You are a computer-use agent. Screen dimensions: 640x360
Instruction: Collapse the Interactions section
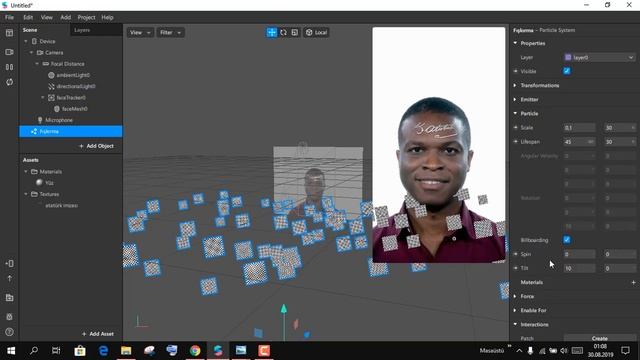pos(515,324)
